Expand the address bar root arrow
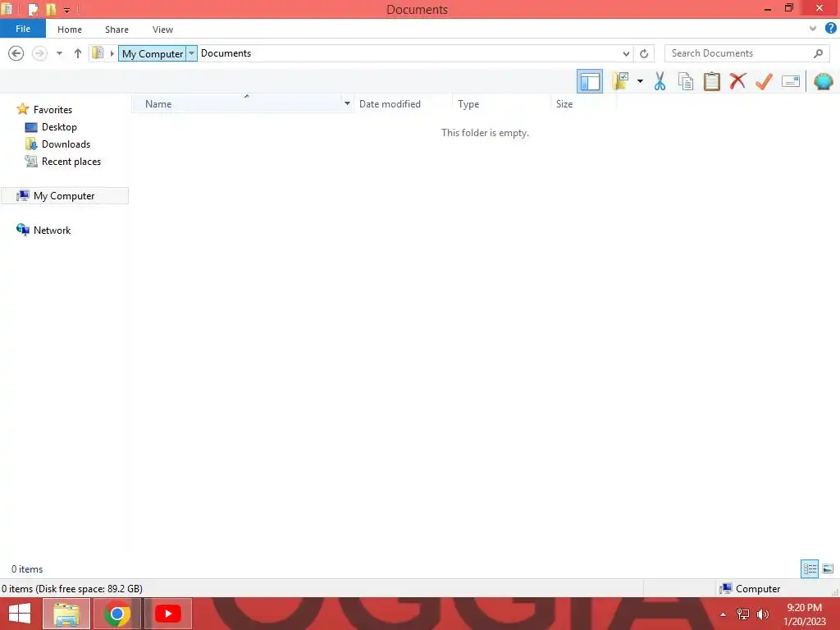 click(112, 53)
